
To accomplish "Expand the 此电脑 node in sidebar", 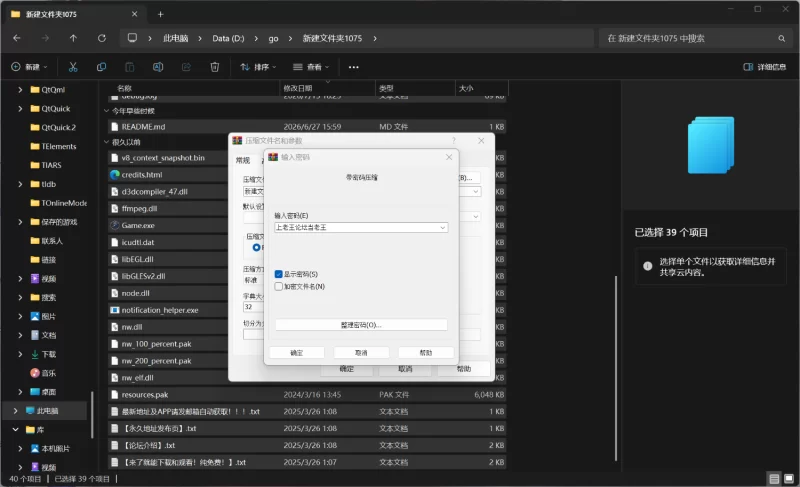I will 15,411.
